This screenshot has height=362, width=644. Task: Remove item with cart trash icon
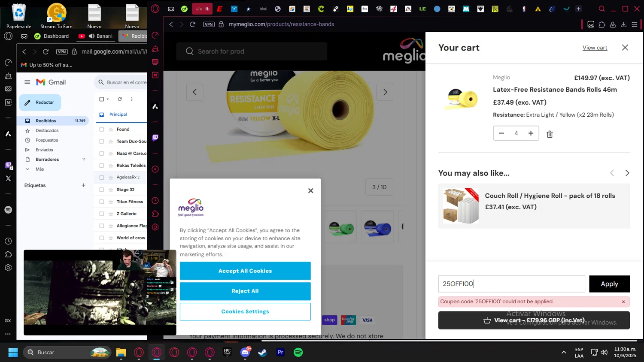[550, 134]
